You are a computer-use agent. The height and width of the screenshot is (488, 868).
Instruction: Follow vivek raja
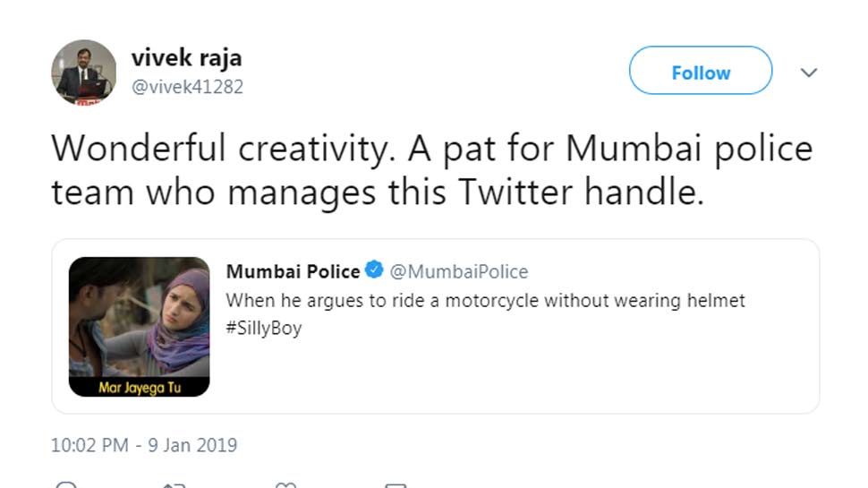[x=701, y=71]
